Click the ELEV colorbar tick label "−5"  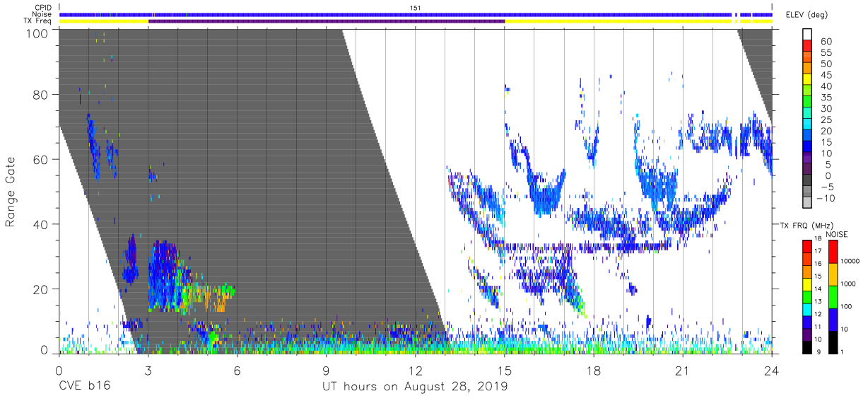826,187
